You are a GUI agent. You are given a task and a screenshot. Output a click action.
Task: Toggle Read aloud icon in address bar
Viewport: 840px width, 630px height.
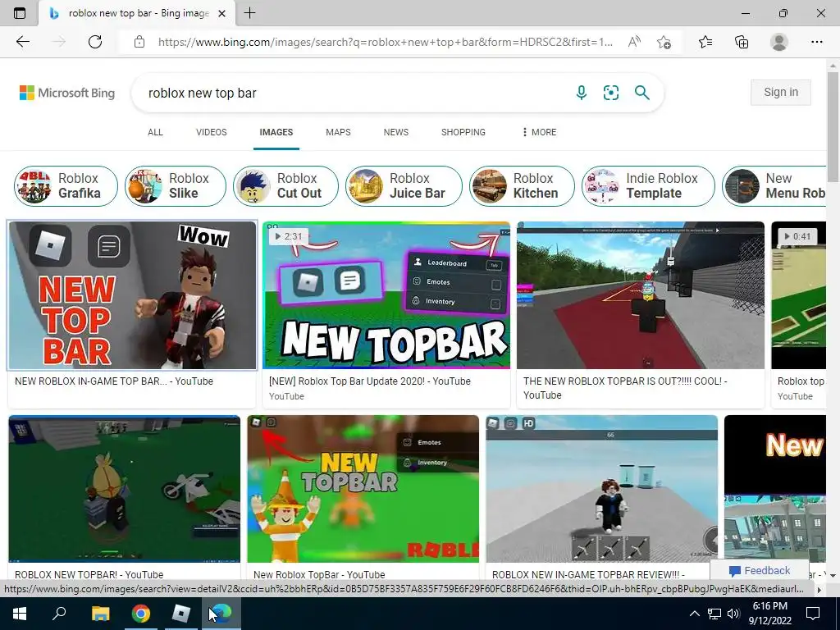tap(634, 42)
